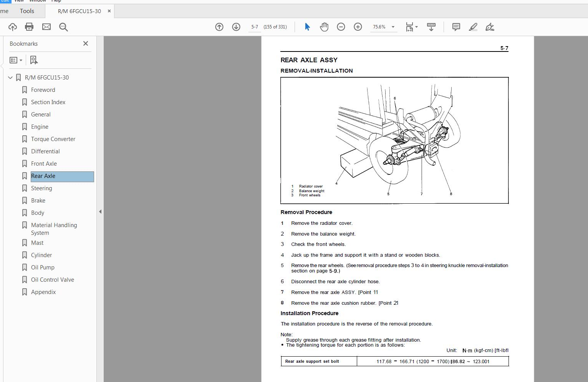Screen dimensions: 588x382
Task: Select the pointer selection tool
Action: pos(307,27)
